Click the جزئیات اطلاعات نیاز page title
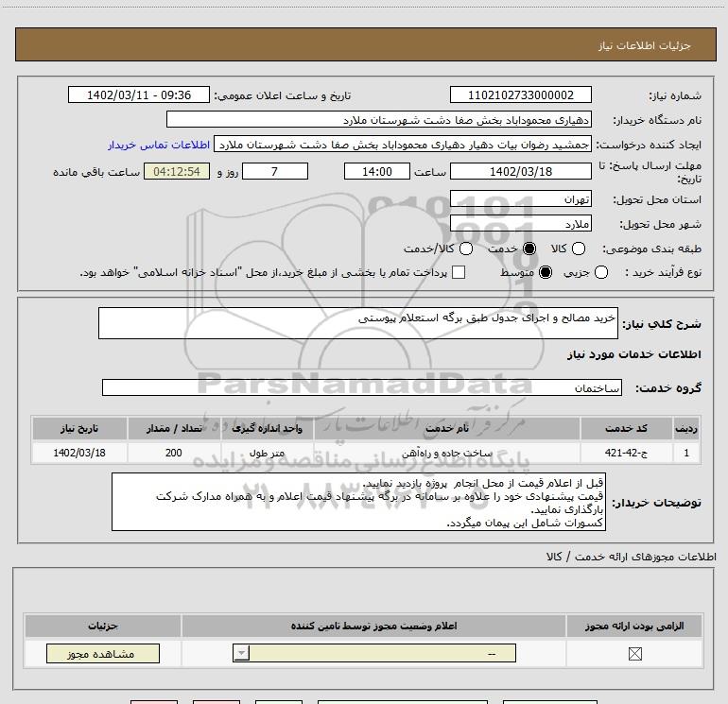This screenshot has width=728, height=704. (x=645, y=45)
